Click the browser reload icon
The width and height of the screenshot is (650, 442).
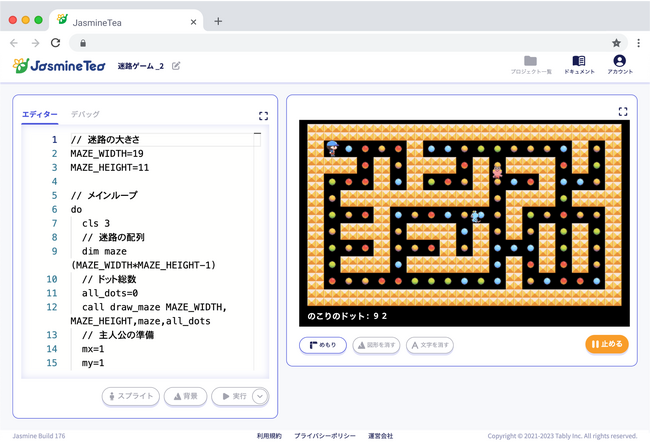(56, 43)
